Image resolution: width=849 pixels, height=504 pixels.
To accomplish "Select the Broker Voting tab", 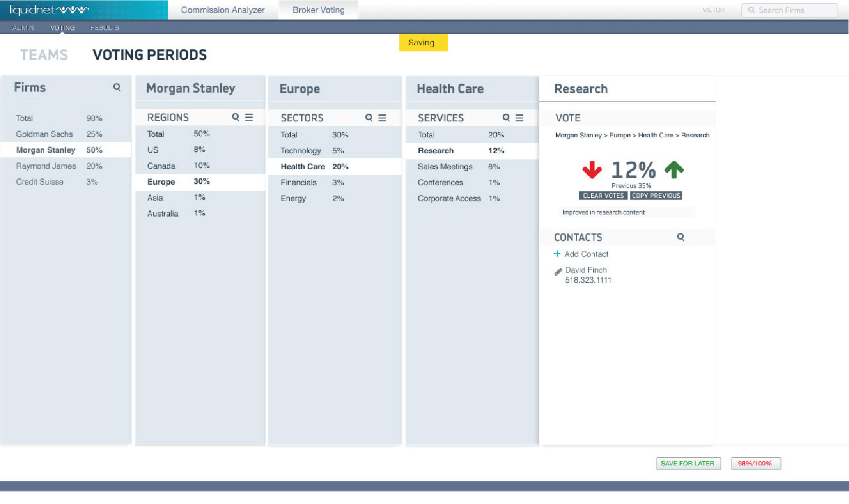I will click(x=319, y=10).
